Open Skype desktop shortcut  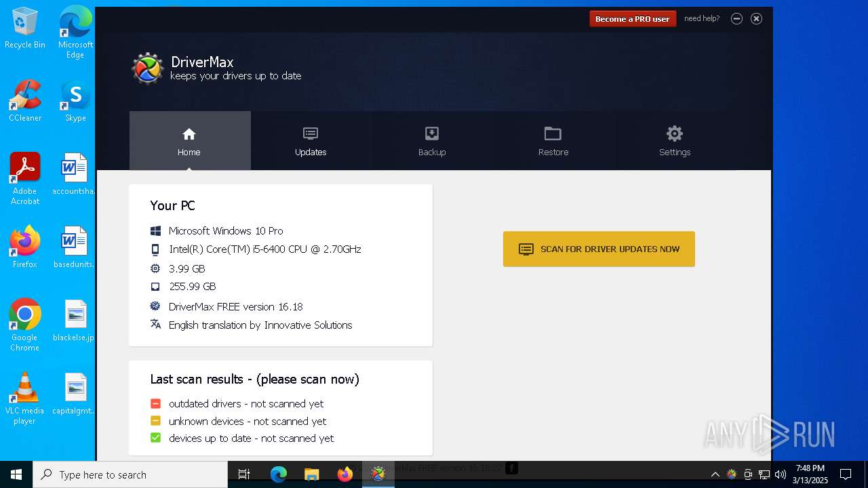click(75, 102)
